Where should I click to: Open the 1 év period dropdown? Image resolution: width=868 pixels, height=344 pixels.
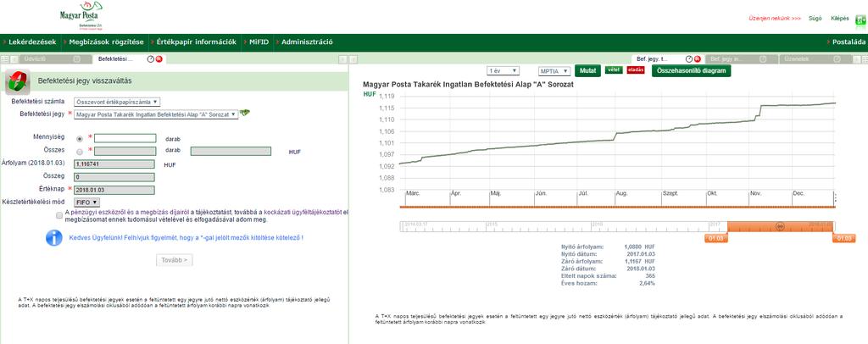tap(503, 71)
